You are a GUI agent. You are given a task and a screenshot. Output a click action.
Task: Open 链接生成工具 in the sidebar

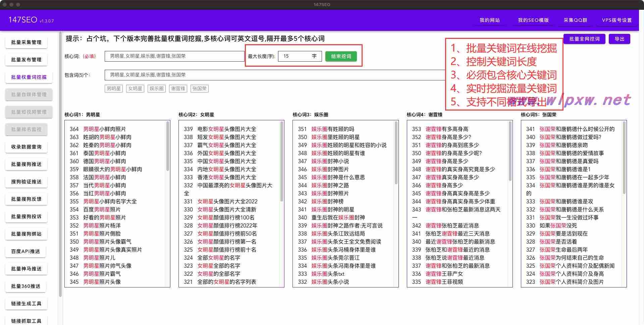click(26, 304)
